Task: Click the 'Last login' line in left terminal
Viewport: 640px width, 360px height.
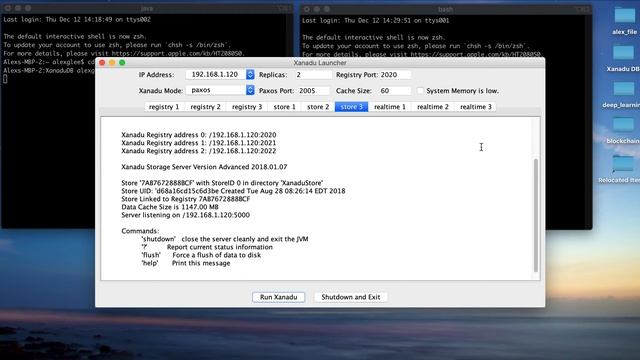Action: (77, 19)
